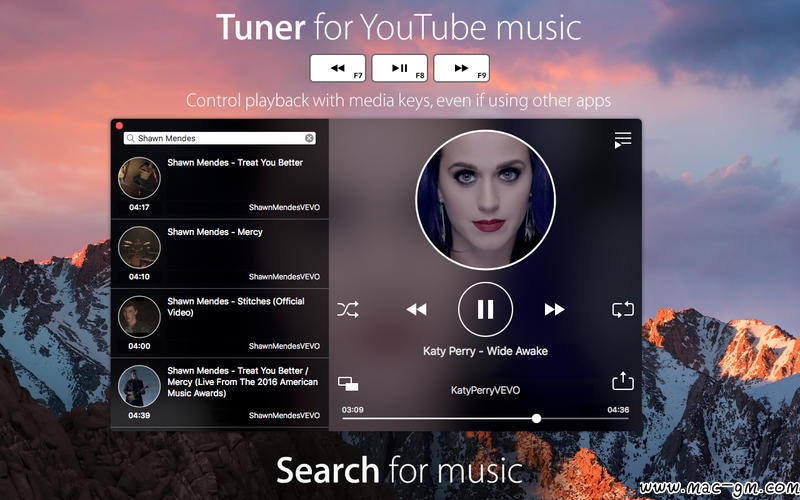Click the F7 rewind media key
The height and width of the screenshot is (500, 800).
(x=338, y=68)
